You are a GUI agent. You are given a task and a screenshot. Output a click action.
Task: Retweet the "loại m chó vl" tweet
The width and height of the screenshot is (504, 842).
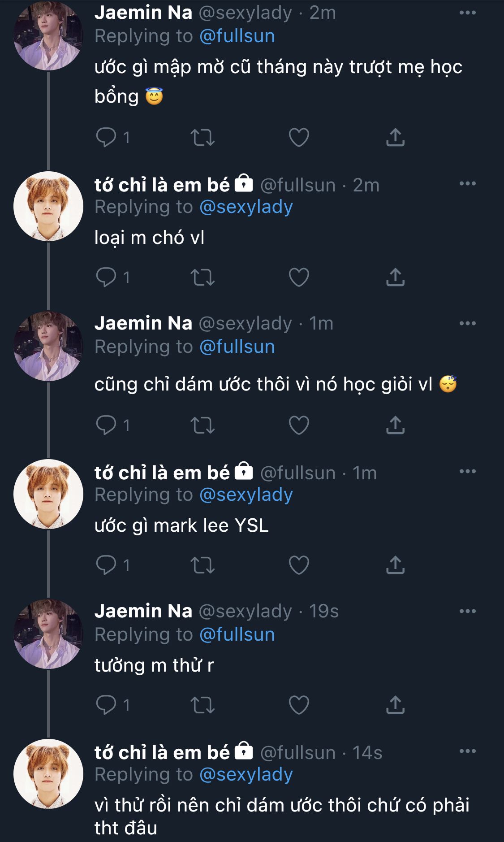202,277
